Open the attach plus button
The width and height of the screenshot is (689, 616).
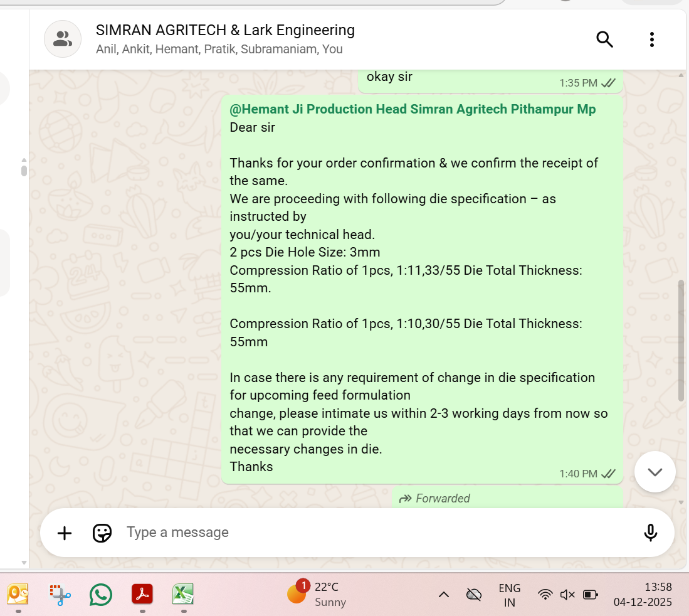(x=65, y=533)
